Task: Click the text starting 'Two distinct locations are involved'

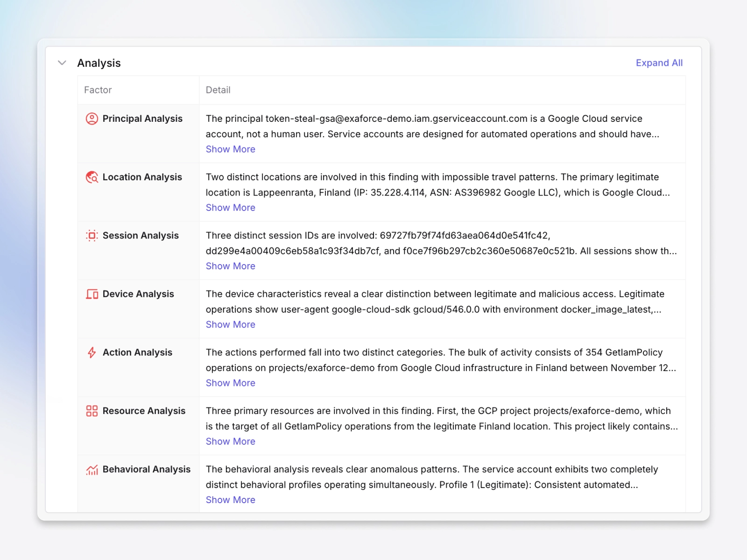Action: [x=438, y=185]
